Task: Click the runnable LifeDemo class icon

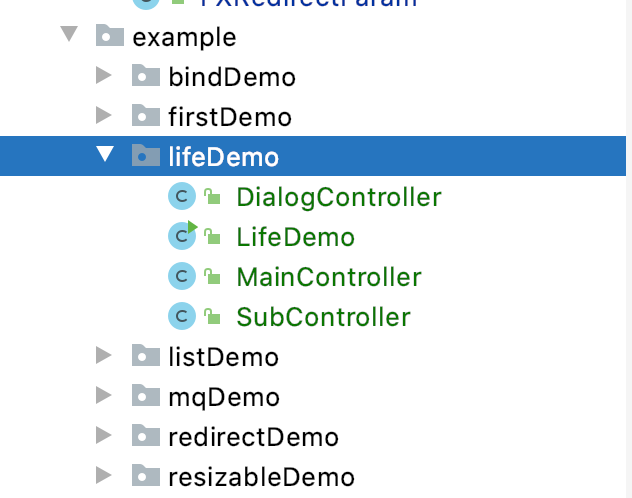Action: pyautogui.click(x=181, y=237)
